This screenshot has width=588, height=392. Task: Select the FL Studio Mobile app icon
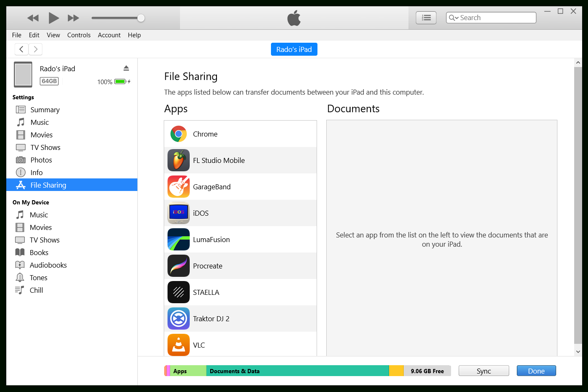point(178,160)
